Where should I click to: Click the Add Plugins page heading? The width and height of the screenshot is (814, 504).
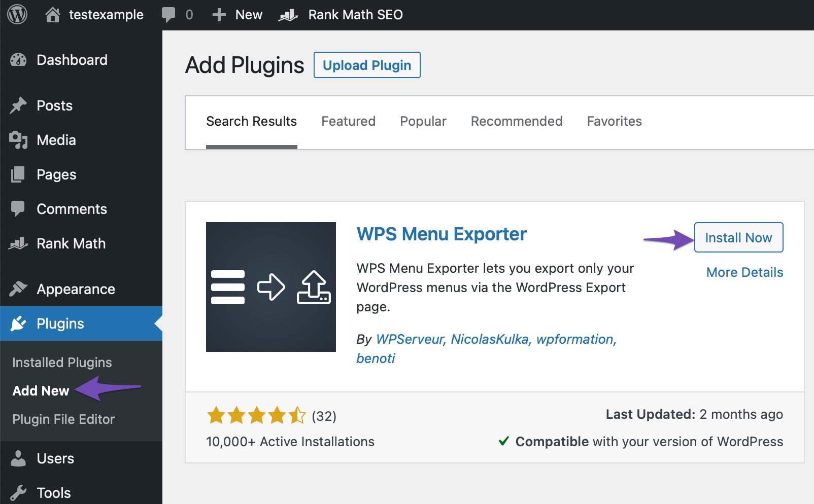pyautogui.click(x=245, y=65)
